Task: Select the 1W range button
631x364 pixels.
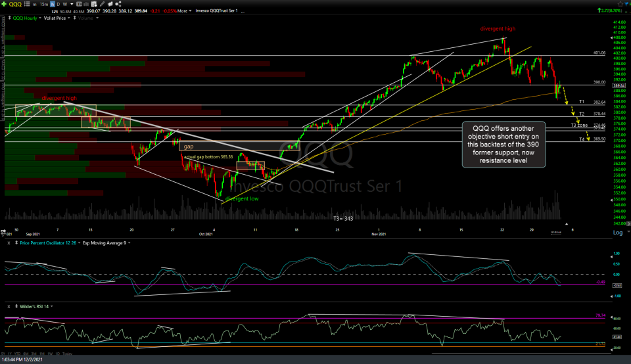Action: point(50,353)
